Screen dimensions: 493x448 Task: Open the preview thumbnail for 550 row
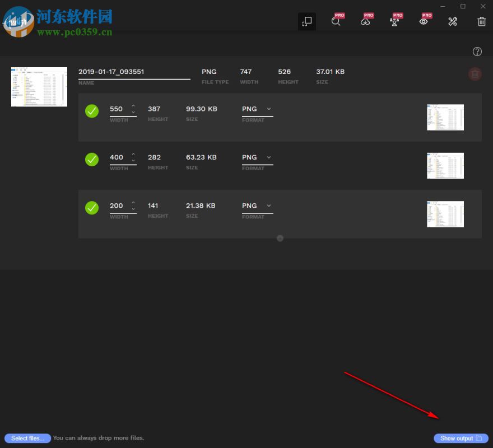[x=445, y=117]
